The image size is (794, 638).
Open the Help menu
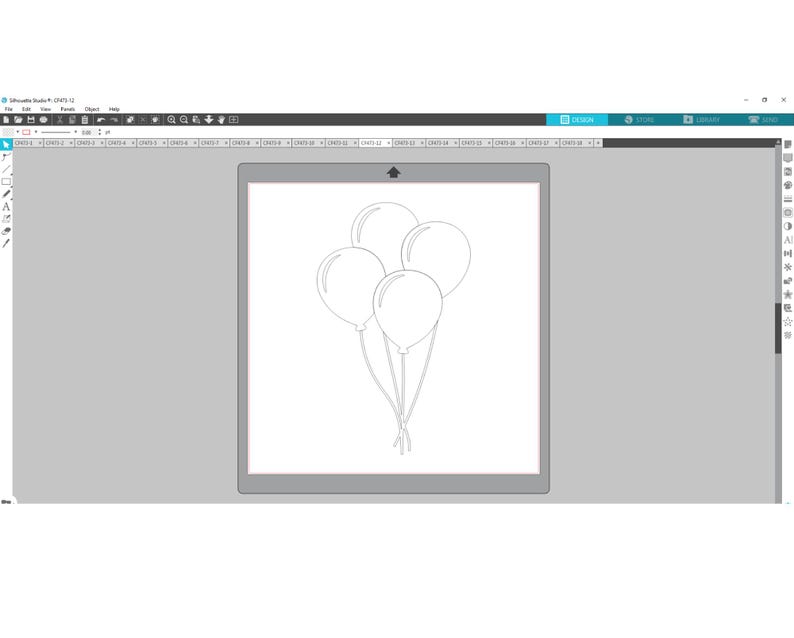[x=114, y=109]
